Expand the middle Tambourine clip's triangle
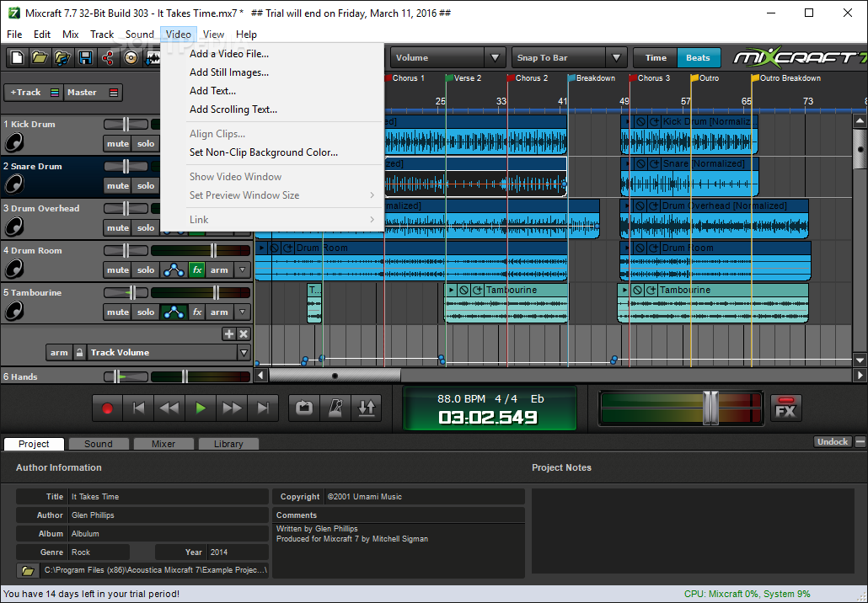Viewport: 868px width, 603px height. point(452,290)
